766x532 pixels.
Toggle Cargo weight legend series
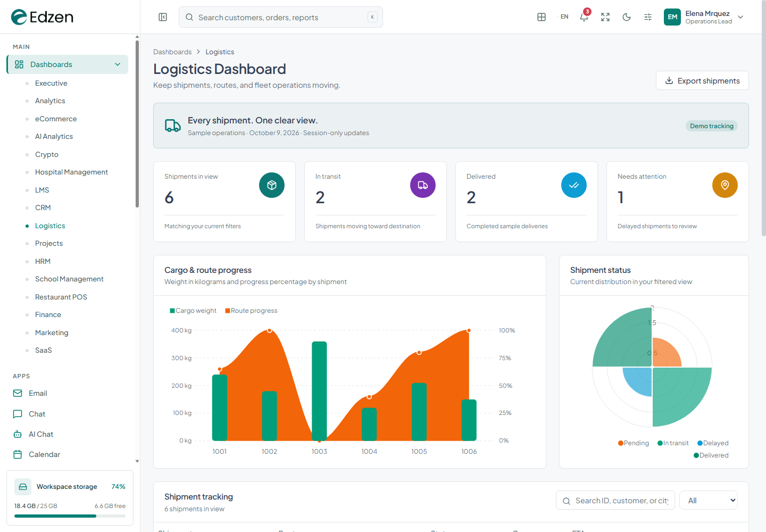(193, 311)
